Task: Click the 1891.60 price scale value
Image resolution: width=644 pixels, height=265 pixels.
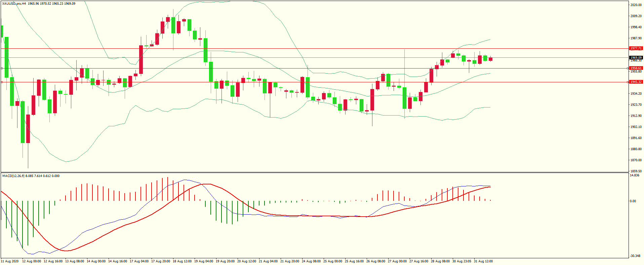Action: pyautogui.click(x=636, y=138)
